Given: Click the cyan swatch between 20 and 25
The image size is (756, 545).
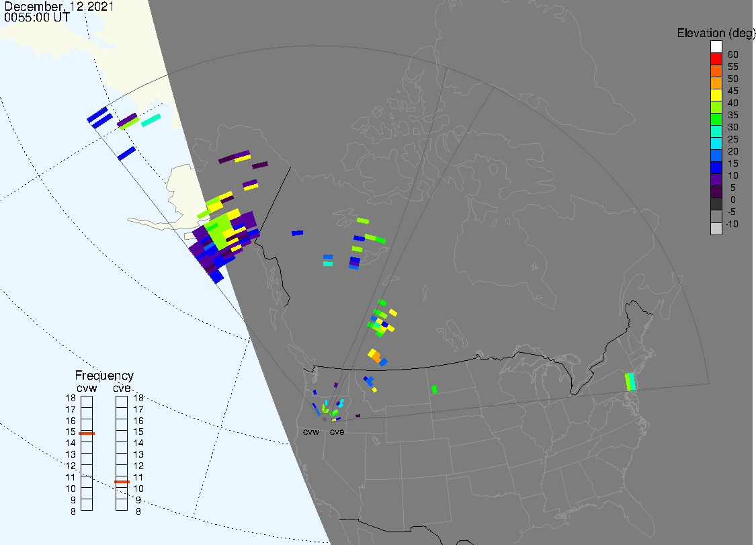Looking at the screenshot, I should click(x=716, y=143).
